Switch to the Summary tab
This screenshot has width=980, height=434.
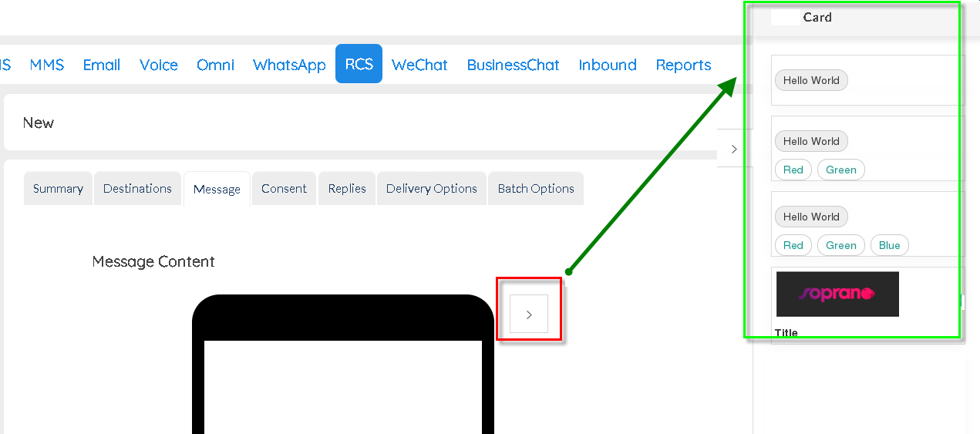click(x=58, y=188)
